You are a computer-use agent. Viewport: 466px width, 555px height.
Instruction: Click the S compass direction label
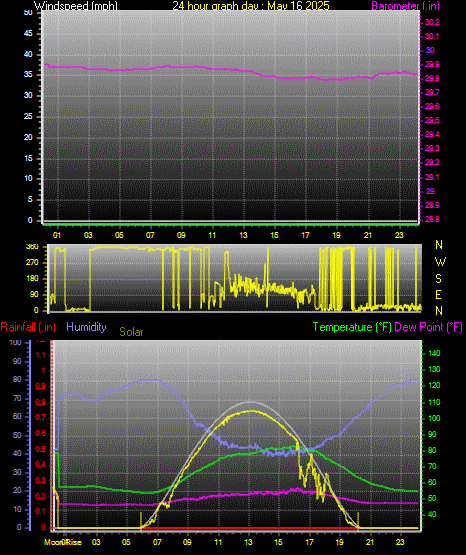tap(438, 279)
